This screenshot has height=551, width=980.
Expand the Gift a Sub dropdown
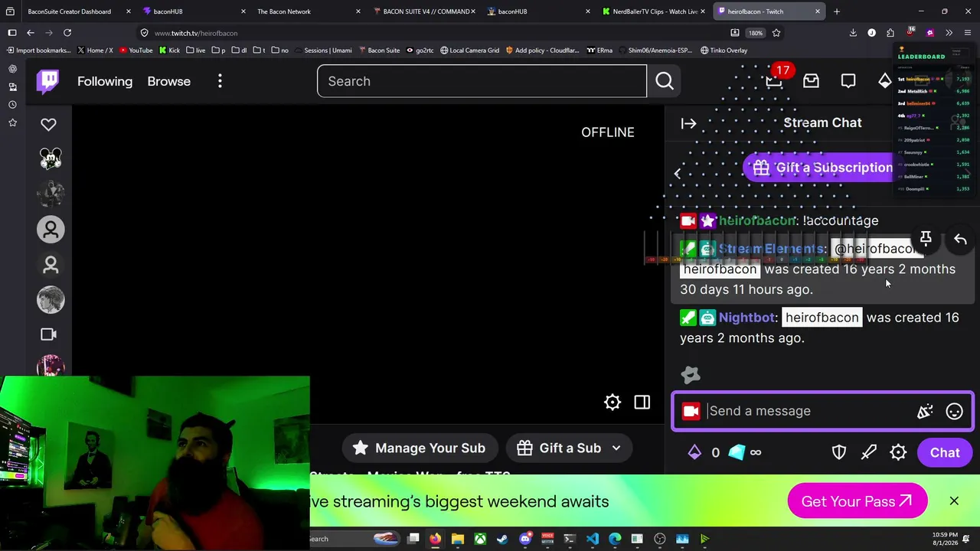(569, 448)
